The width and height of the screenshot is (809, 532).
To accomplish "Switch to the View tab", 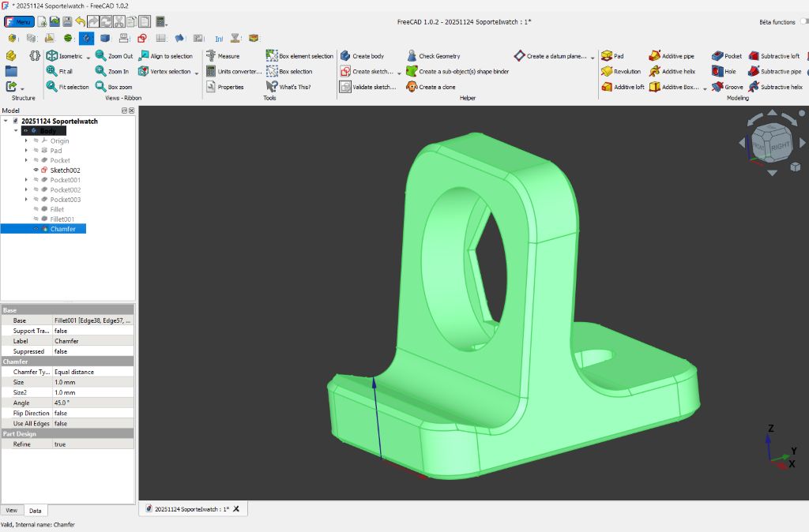I will coord(11,511).
